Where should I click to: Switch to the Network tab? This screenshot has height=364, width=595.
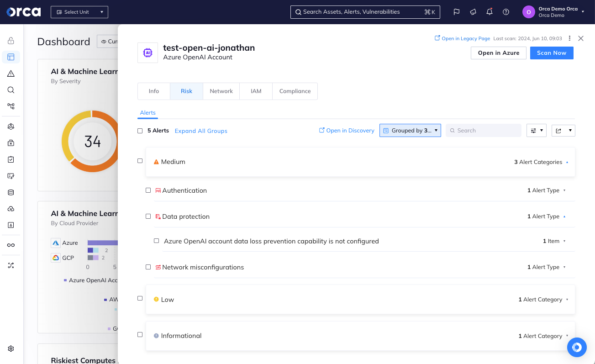pos(221,91)
